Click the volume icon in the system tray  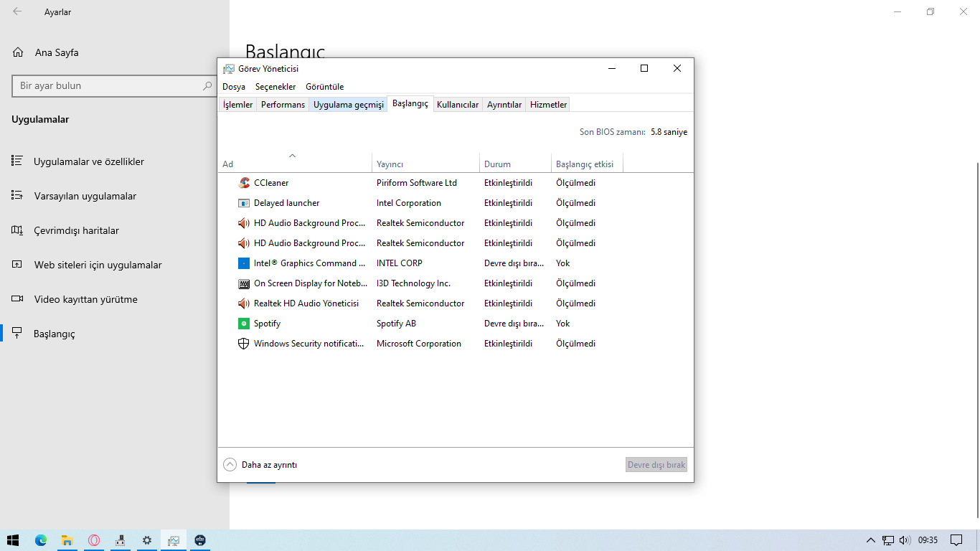(x=905, y=540)
